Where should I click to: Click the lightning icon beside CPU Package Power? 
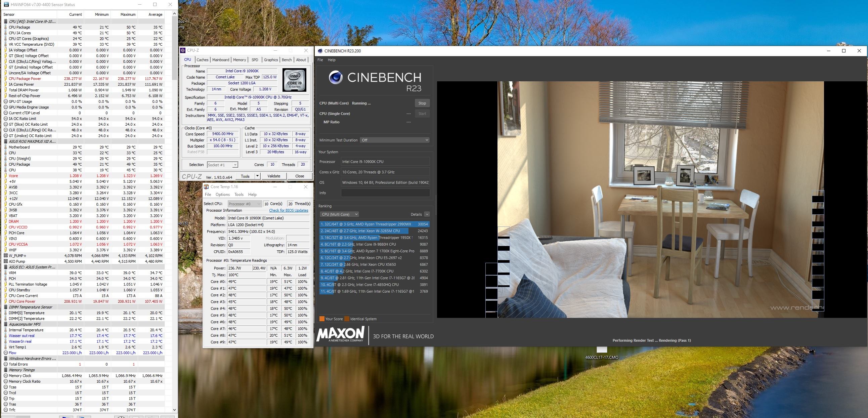5,79
